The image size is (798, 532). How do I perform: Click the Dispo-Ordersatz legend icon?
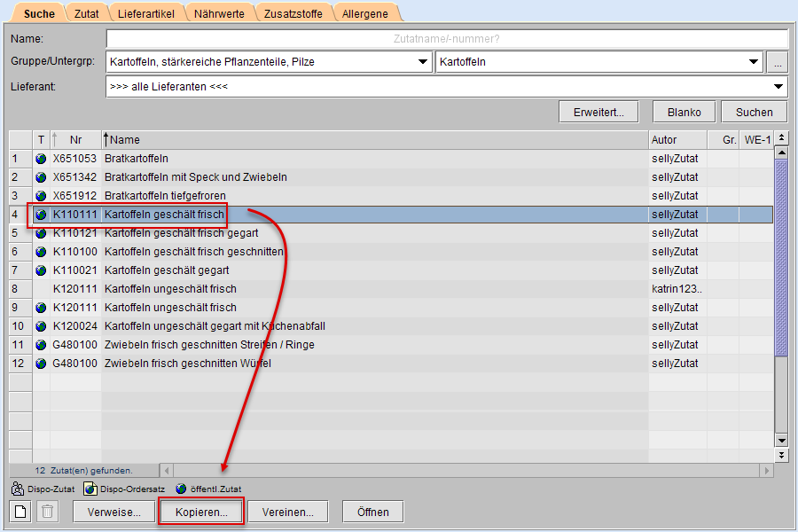click(x=90, y=489)
